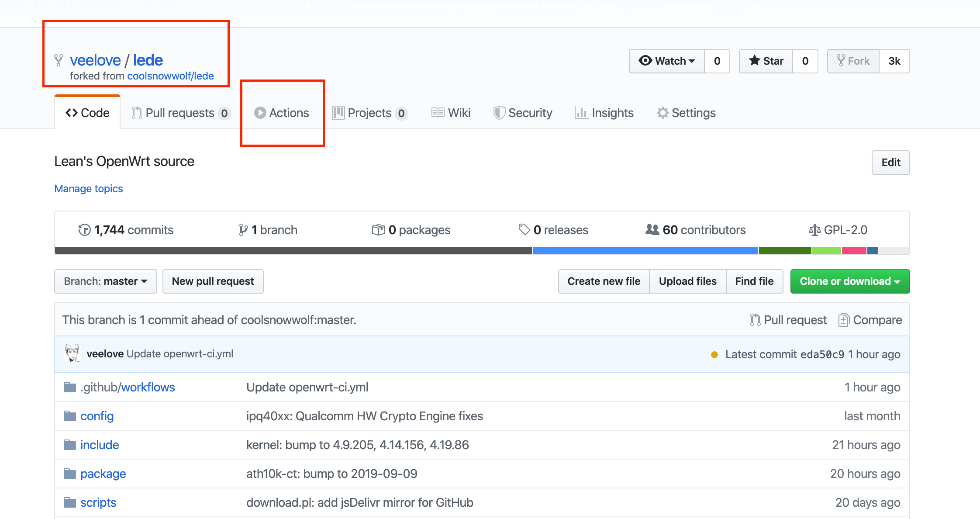Click the yellow commit status indicator
The image size is (980, 519).
[x=714, y=354]
